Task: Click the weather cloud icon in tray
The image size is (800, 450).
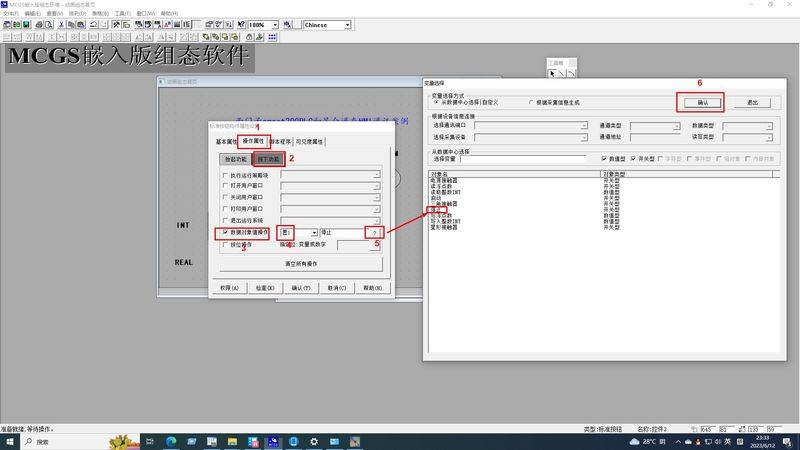Action: pyautogui.click(x=634, y=441)
